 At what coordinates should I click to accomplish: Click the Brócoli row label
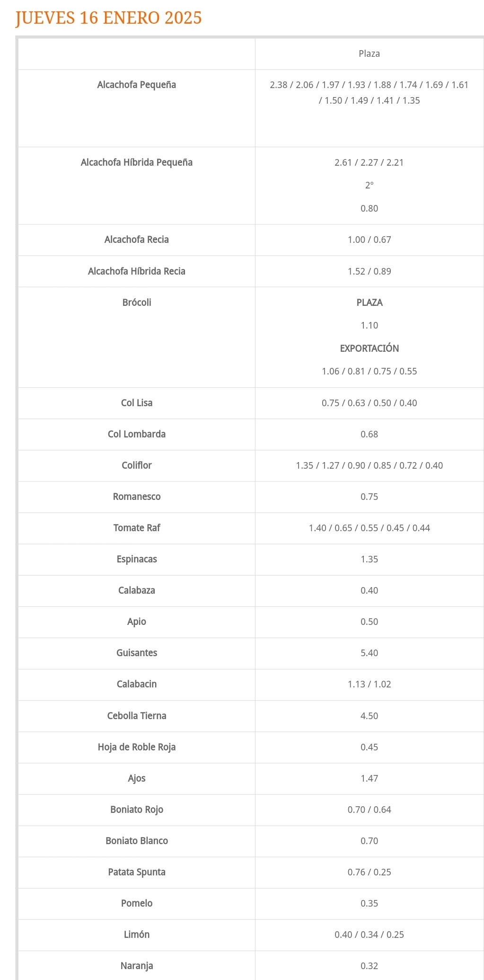coord(137,303)
